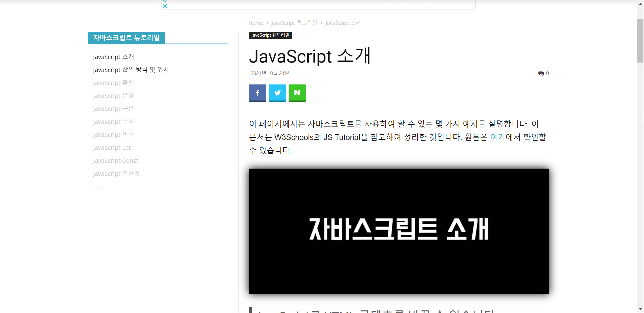Share the article on Facebook
Viewport: 644px width, 313px height.
(x=257, y=93)
